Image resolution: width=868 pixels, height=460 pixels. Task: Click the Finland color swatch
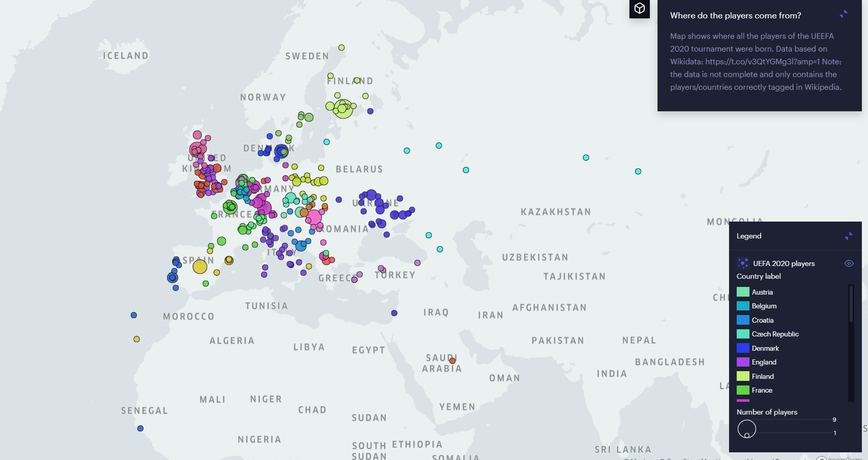point(743,376)
